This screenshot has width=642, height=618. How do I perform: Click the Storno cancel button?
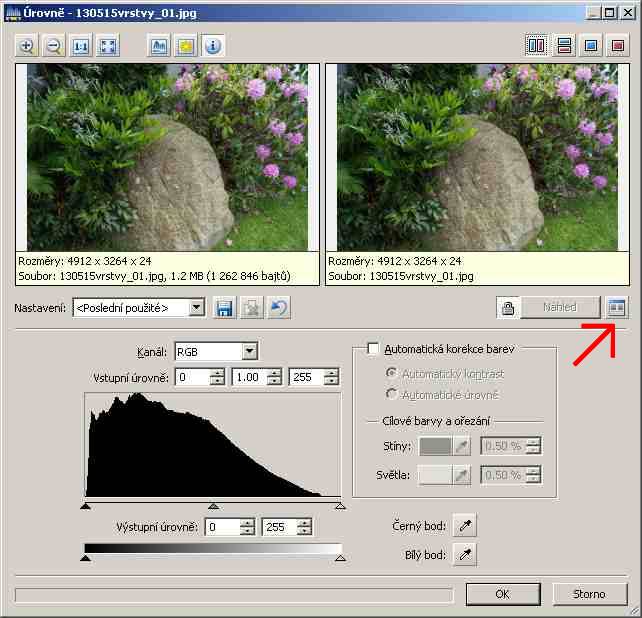[x=589, y=594]
